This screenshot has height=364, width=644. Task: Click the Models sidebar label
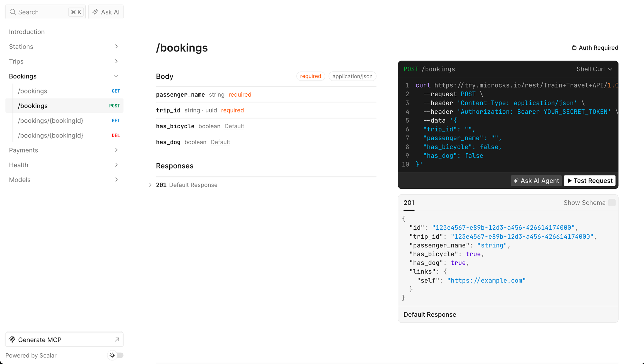coord(20,180)
